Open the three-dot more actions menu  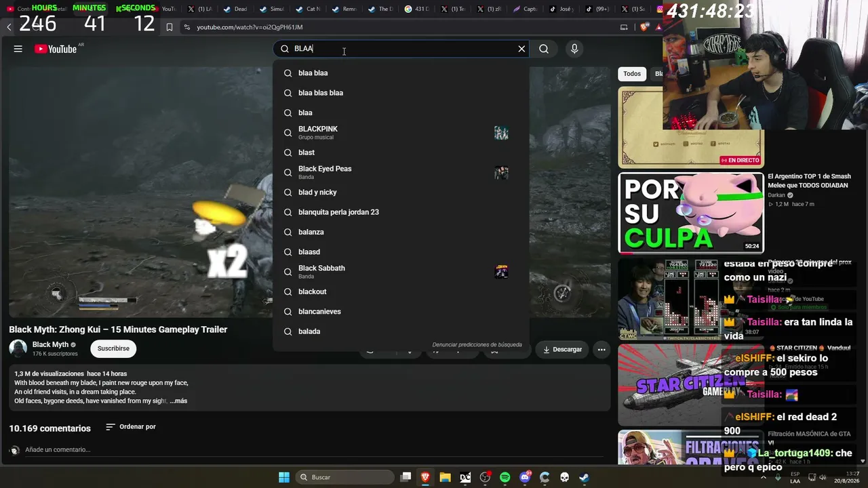tap(601, 350)
